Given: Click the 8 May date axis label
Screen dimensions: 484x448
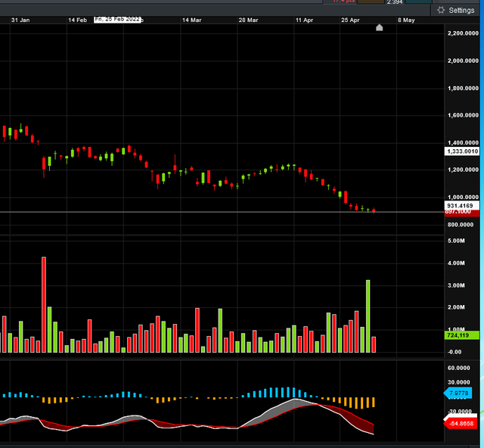Looking at the screenshot, I should point(406,20).
